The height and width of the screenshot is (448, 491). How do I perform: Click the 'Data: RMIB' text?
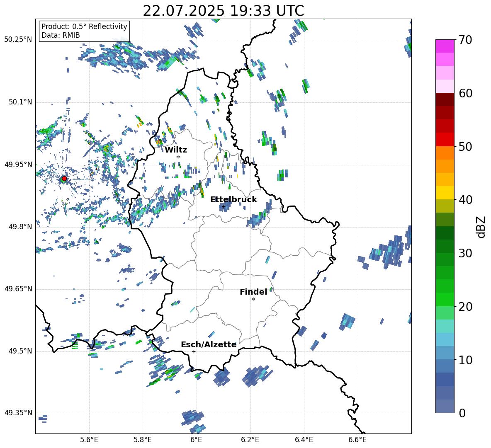pos(61,35)
